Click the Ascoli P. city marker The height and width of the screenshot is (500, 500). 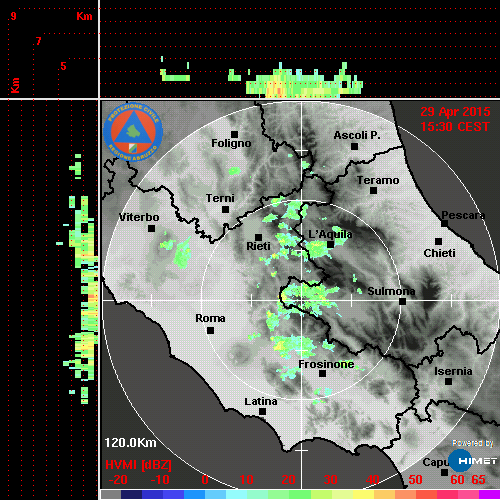click(354, 146)
